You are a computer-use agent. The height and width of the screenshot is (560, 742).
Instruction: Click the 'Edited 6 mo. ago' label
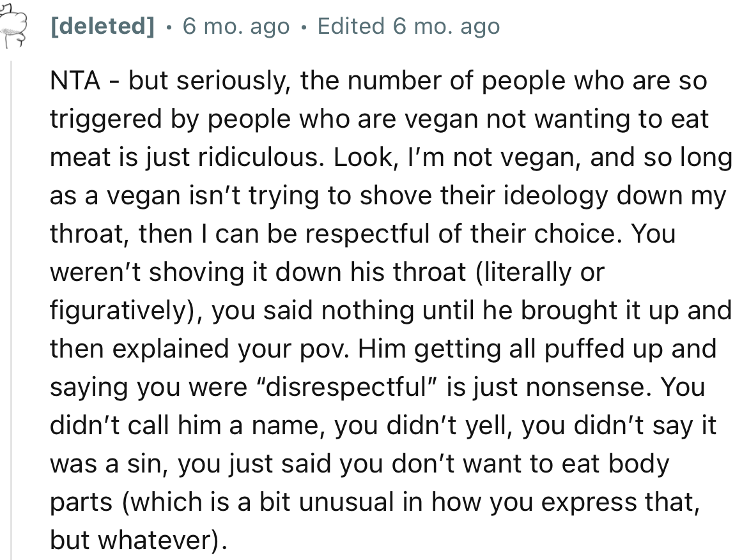click(x=408, y=26)
